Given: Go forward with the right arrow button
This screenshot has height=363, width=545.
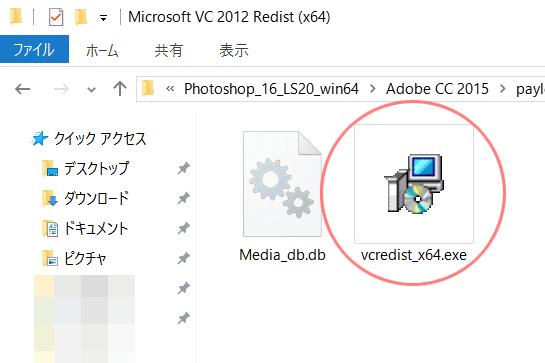Looking at the screenshot, I should [x=61, y=89].
